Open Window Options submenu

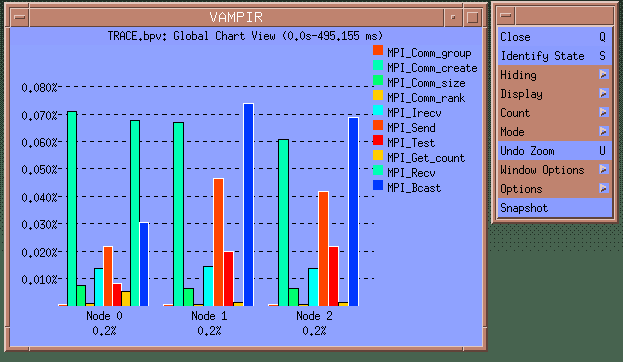pyautogui.click(x=555, y=170)
